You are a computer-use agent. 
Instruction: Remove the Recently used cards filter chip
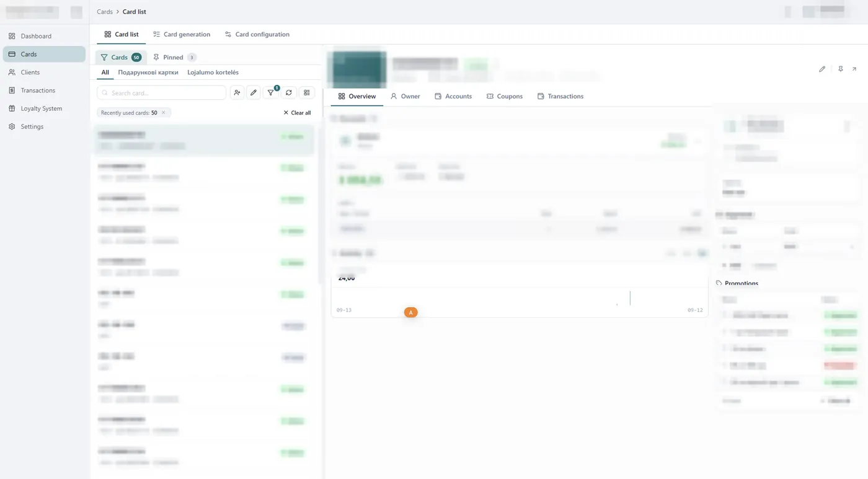164,113
